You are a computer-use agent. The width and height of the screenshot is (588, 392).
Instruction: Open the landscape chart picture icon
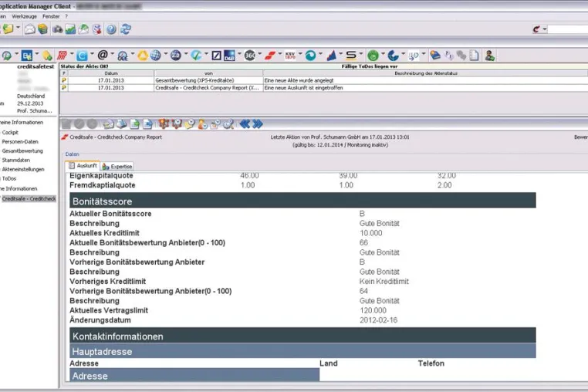[x=70, y=29]
